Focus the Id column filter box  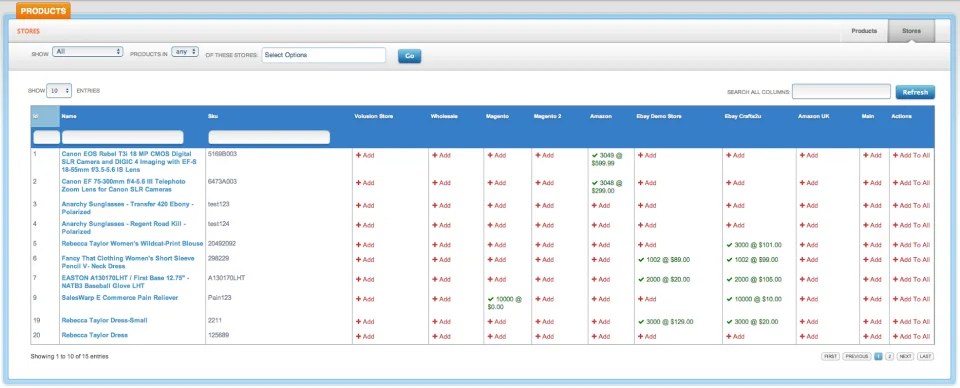point(46,137)
